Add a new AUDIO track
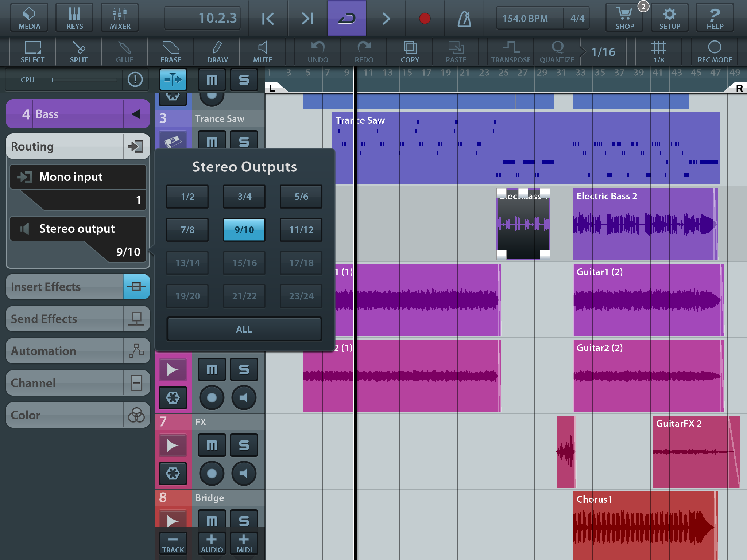Image resolution: width=747 pixels, height=560 pixels. 212,543
